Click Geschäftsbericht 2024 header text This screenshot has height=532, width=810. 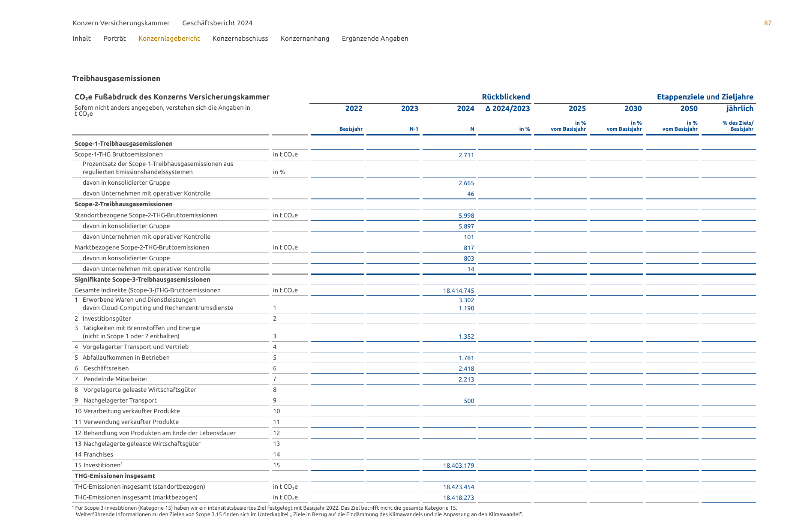[217, 23]
